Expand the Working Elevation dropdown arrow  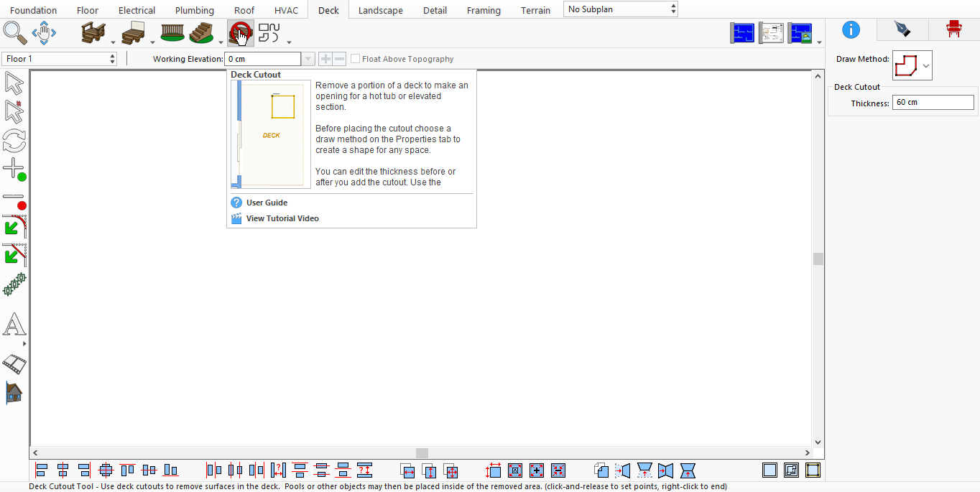[x=308, y=59]
